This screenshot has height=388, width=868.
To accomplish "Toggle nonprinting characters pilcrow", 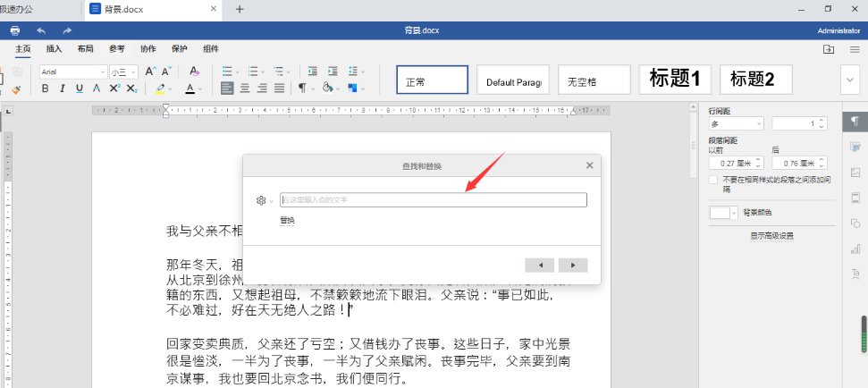I will pyautogui.click(x=303, y=88).
